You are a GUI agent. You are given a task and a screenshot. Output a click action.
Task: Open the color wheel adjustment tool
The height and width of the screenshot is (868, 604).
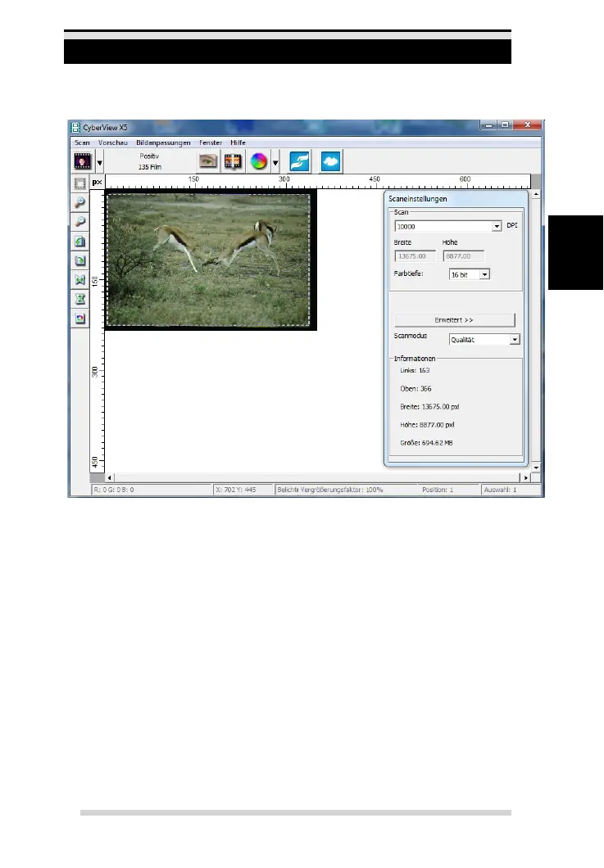[259, 161]
